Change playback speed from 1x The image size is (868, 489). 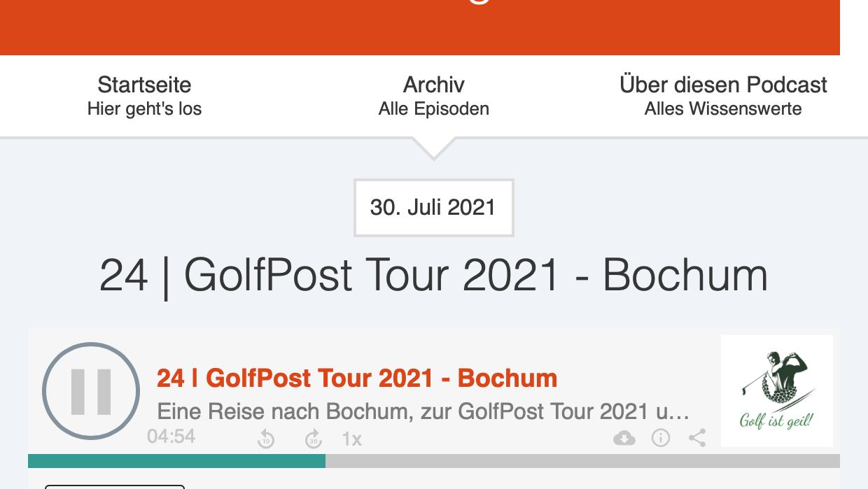point(351,438)
